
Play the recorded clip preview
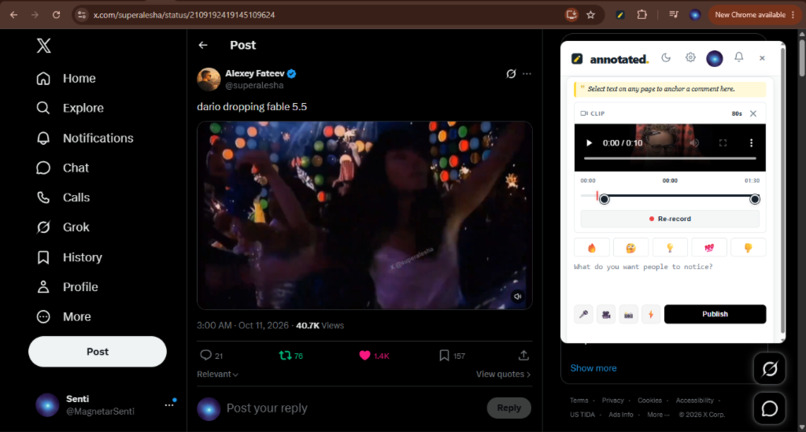tap(589, 143)
